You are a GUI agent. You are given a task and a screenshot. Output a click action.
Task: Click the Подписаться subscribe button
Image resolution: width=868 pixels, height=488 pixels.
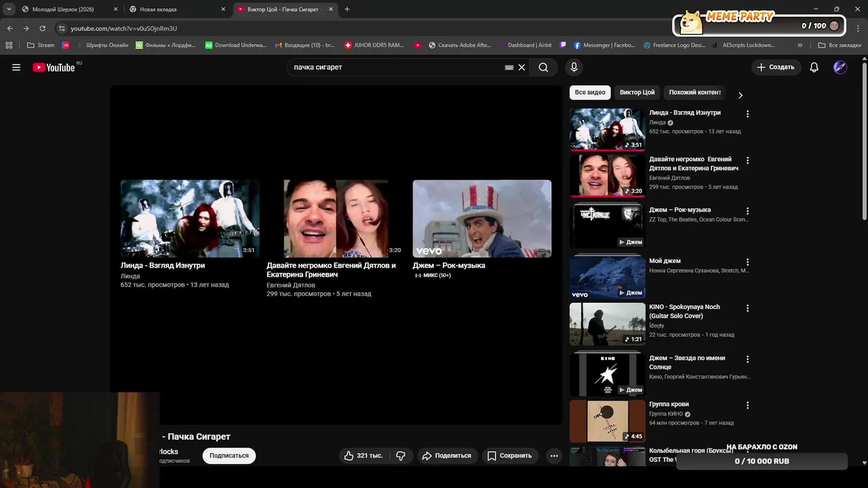click(229, 455)
